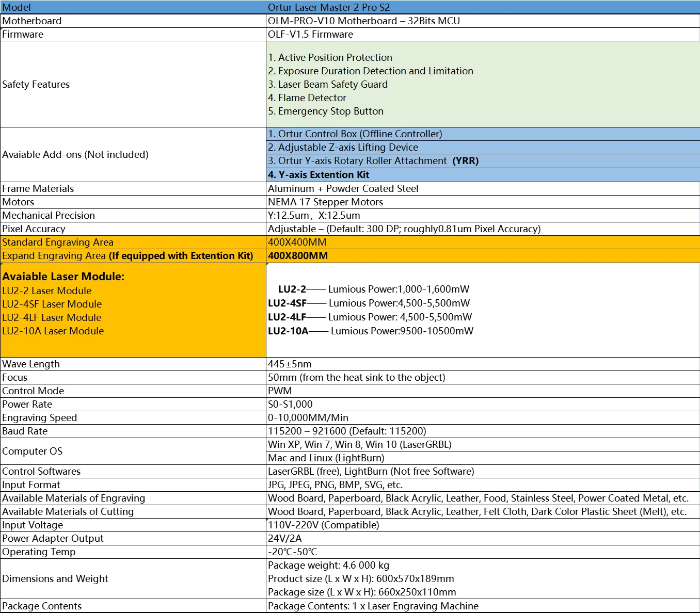The height and width of the screenshot is (613, 700).
Task: Select 'Package weight: 4.6 000 kg' line
Action: pyautogui.click(x=328, y=565)
